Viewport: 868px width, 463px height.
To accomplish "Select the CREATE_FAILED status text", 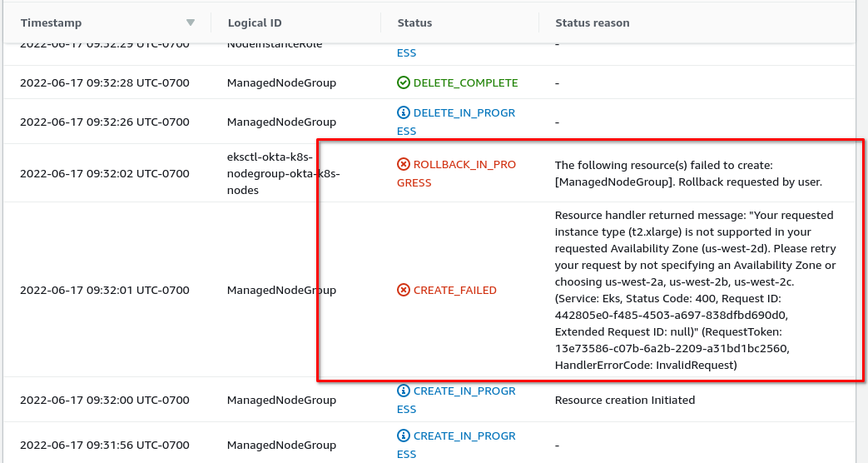I will click(454, 291).
